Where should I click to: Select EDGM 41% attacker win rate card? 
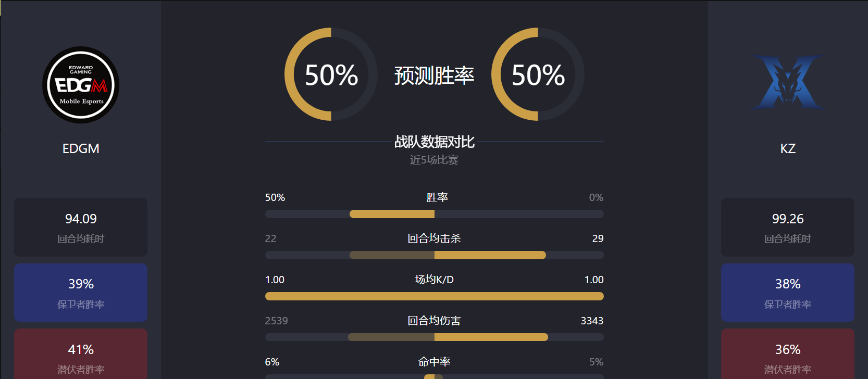coord(81,354)
